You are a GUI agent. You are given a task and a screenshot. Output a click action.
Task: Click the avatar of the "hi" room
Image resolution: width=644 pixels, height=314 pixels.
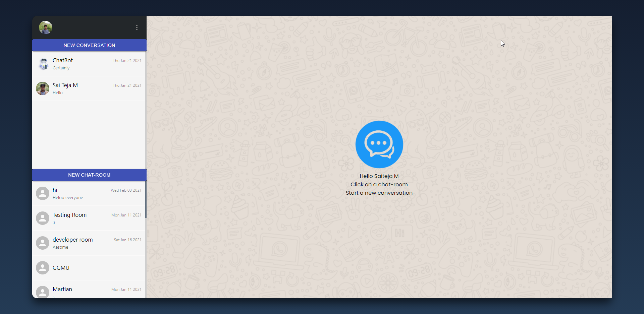[43, 193]
